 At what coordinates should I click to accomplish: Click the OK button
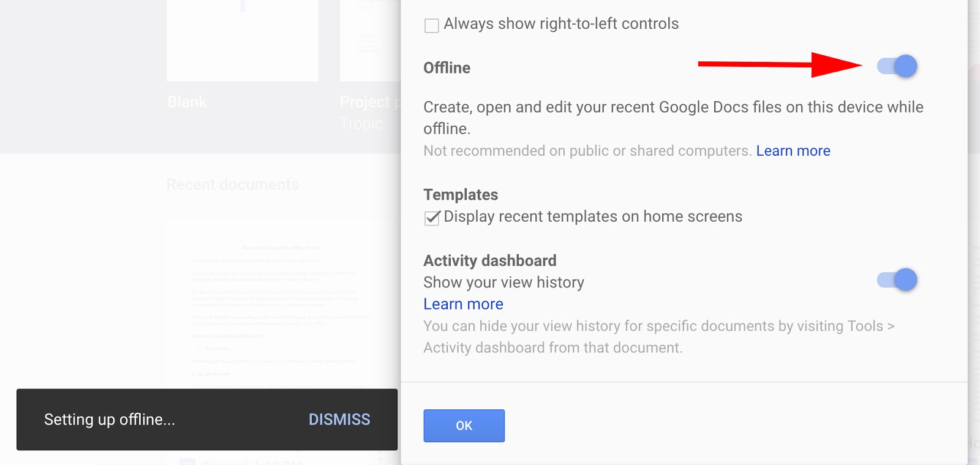point(464,426)
